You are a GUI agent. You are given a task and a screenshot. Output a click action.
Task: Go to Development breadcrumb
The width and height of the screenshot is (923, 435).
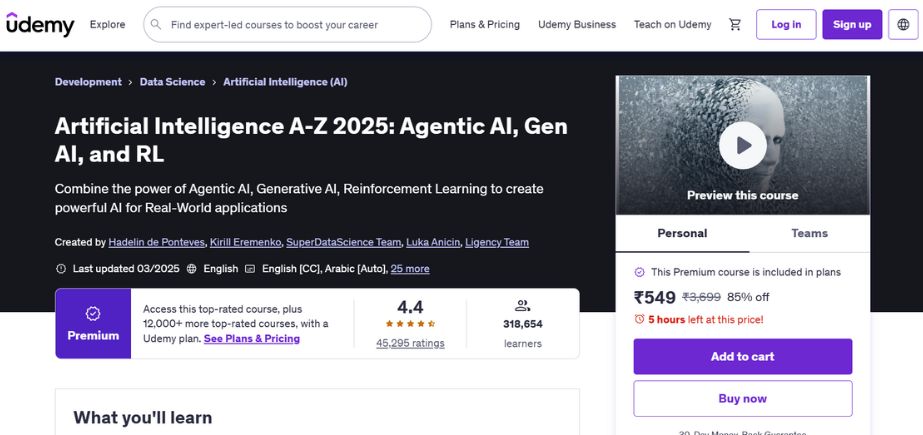(88, 82)
